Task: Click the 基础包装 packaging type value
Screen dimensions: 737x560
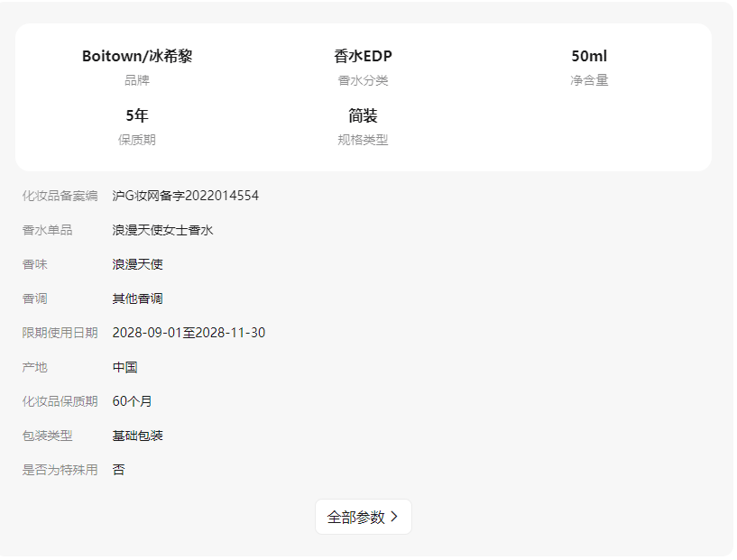Action: 137,436
